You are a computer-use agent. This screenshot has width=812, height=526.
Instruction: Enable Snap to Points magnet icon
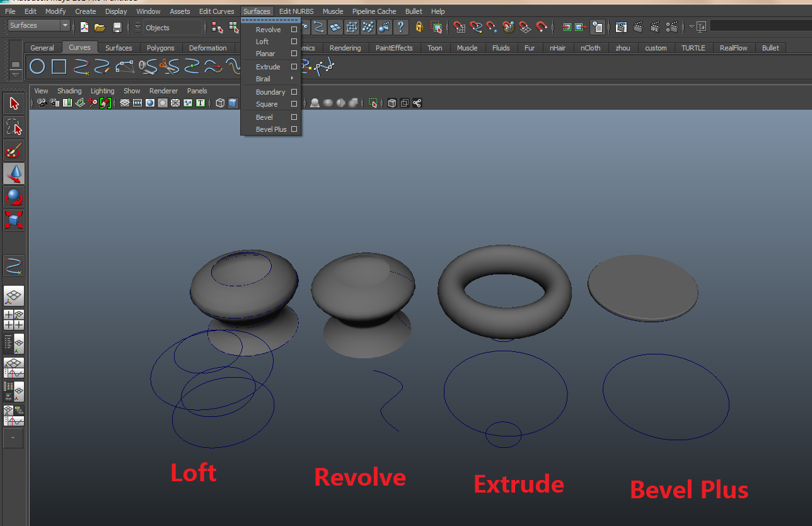492,27
